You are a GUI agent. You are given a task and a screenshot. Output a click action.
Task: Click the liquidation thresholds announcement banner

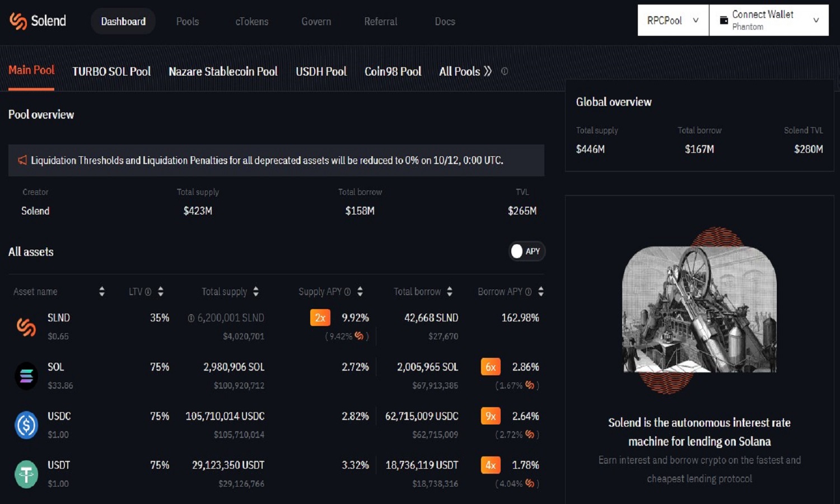coord(276,160)
